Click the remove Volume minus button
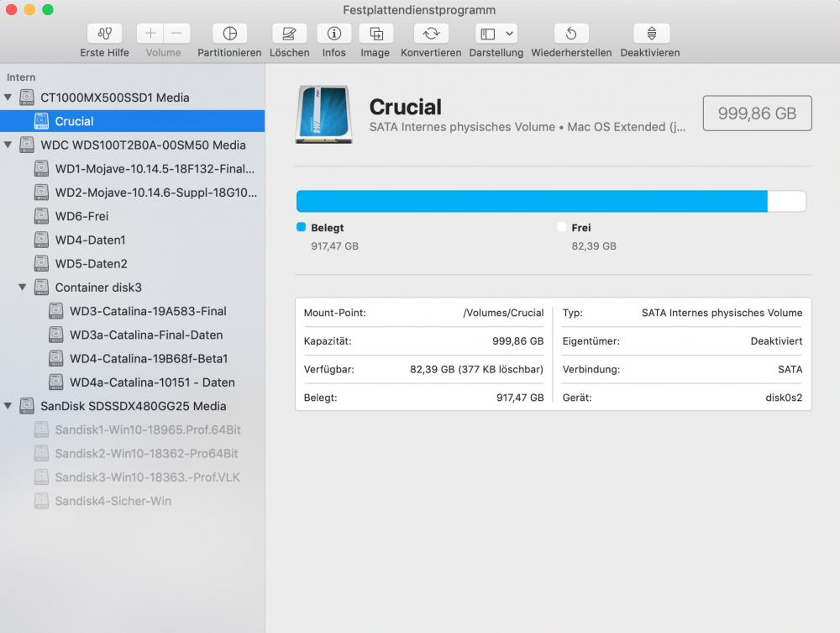840x633 pixels. 176,34
